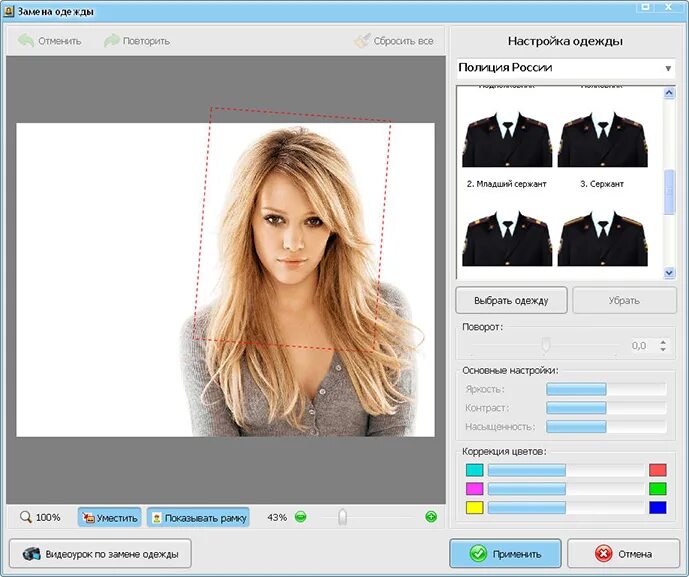Click the Сбросить все reset icon
Image resolution: width=689 pixels, height=577 pixels.
pos(362,41)
